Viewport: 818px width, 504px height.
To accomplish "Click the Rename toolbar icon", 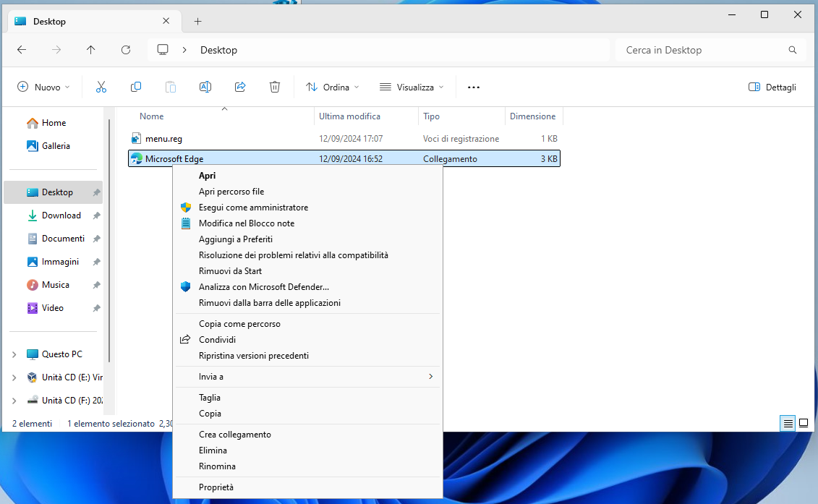I will pyautogui.click(x=205, y=87).
